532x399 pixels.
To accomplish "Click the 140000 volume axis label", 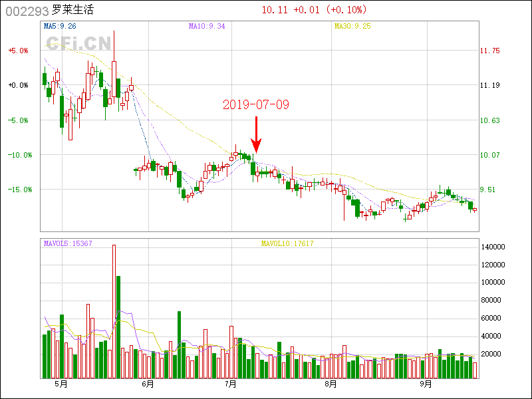I will (493, 247).
